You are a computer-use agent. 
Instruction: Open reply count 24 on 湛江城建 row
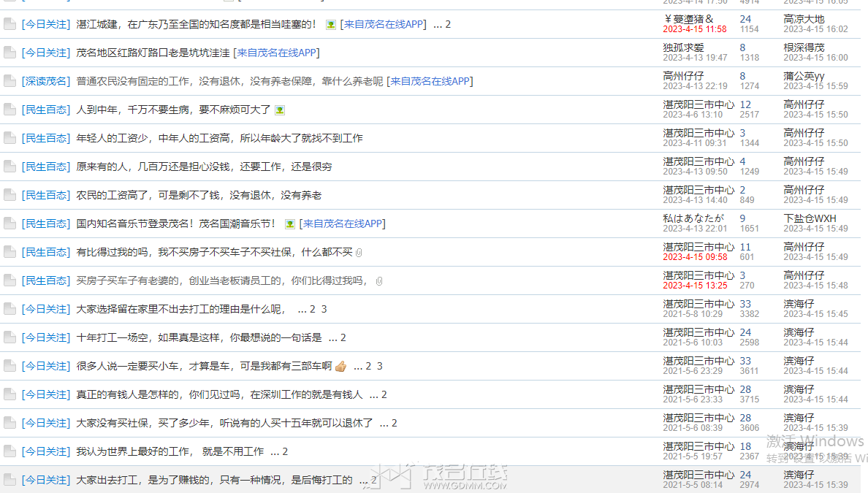click(x=746, y=20)
